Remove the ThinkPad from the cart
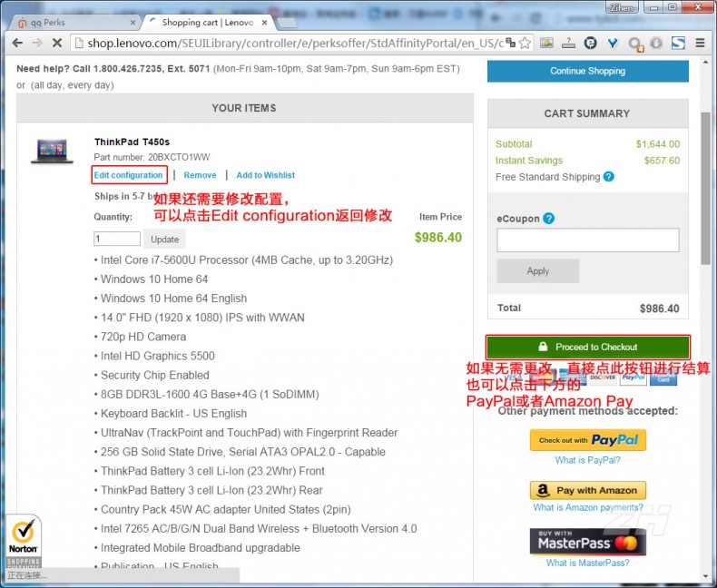 tap(200, 175)
